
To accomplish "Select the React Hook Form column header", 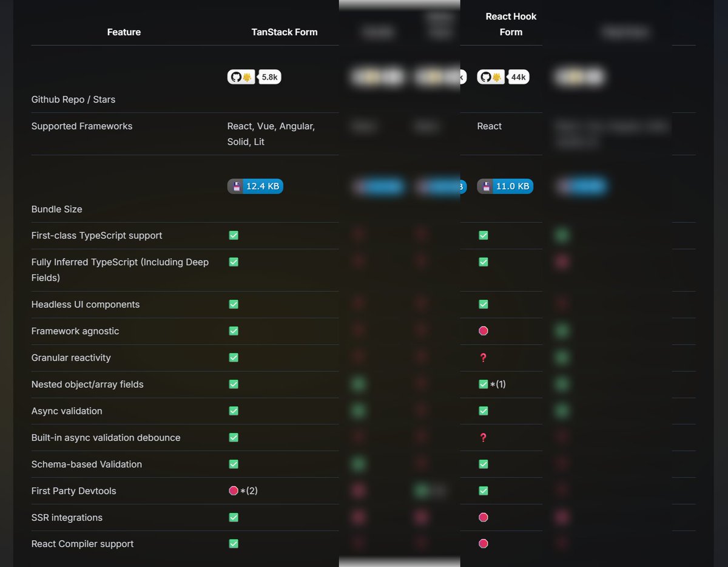I will click(511, 24).
